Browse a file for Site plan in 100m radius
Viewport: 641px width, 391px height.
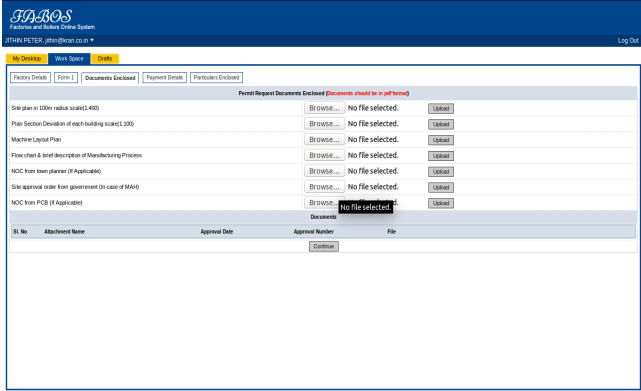(x=324, y=108)
